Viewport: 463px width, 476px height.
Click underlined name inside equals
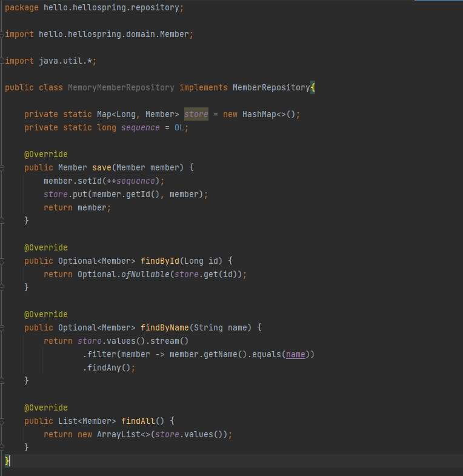pyautogui.click(x=296, y=355)
